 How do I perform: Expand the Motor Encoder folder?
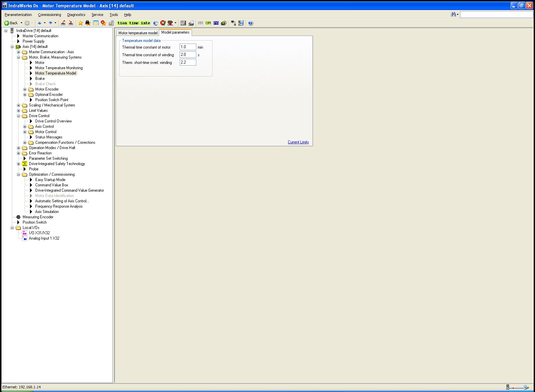tap(25, 89)
